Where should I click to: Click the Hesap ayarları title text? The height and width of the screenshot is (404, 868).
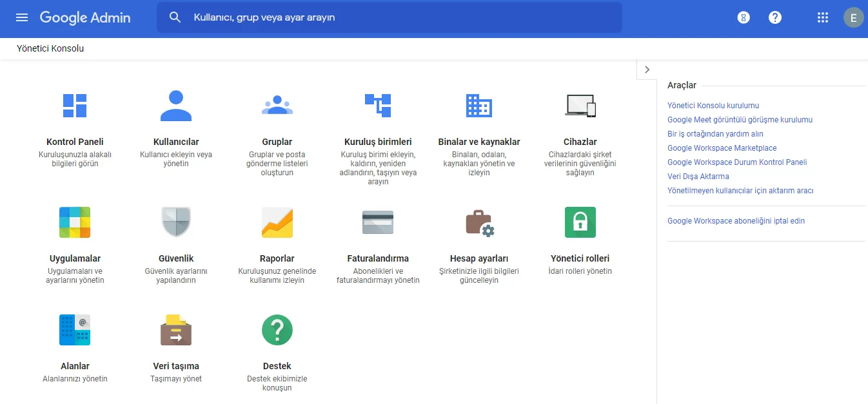click(479, 258)
